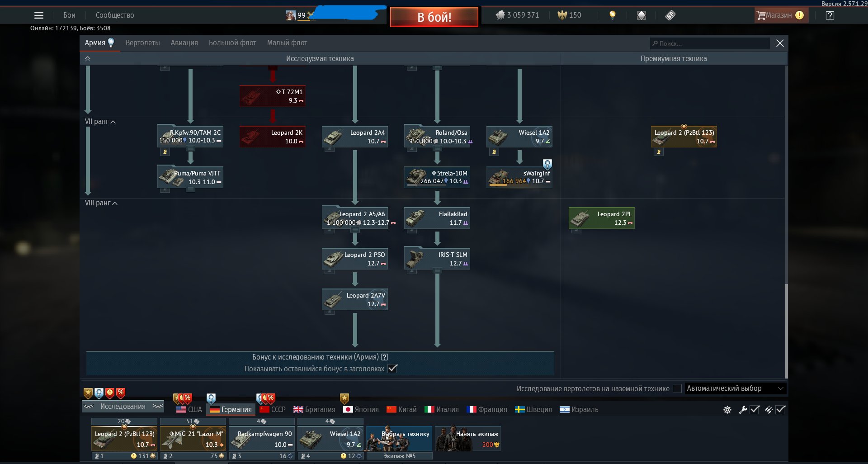Viewport: 868px width, 464px height.
Task: Close the research tree window
Action: pos(780,43)
